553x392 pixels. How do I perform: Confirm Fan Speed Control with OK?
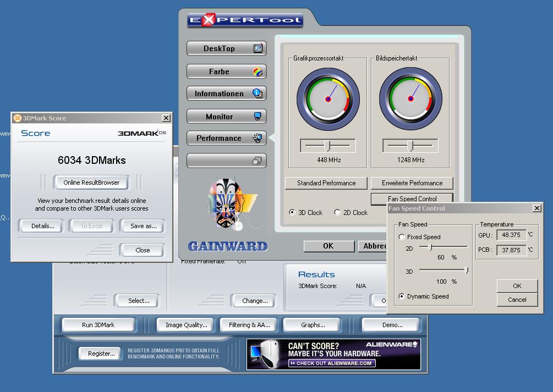517,286
